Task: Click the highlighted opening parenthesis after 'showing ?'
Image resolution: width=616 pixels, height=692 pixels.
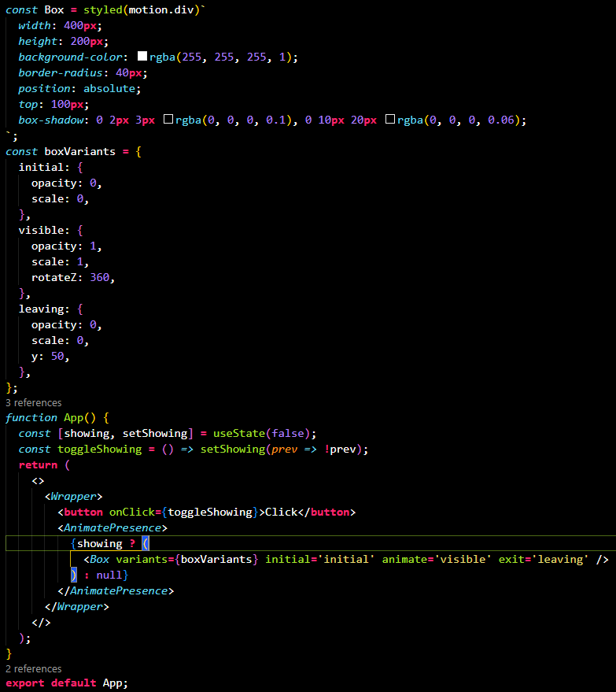Action: click(x=146, y=544)
